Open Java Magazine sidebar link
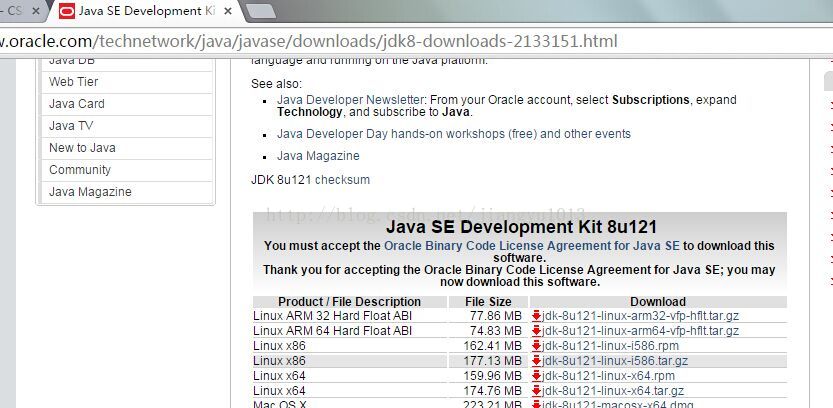Screen dimensions: 833x408 click(90, 192)
